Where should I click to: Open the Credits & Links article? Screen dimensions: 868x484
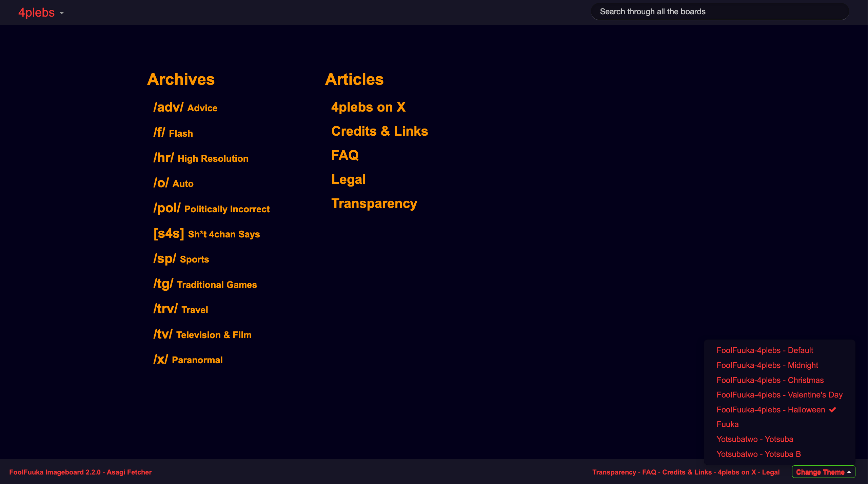(x=379, y=131)
